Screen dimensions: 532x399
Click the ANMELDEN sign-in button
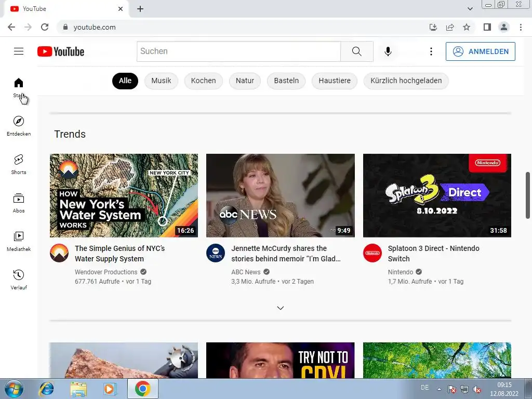(480, 51)
